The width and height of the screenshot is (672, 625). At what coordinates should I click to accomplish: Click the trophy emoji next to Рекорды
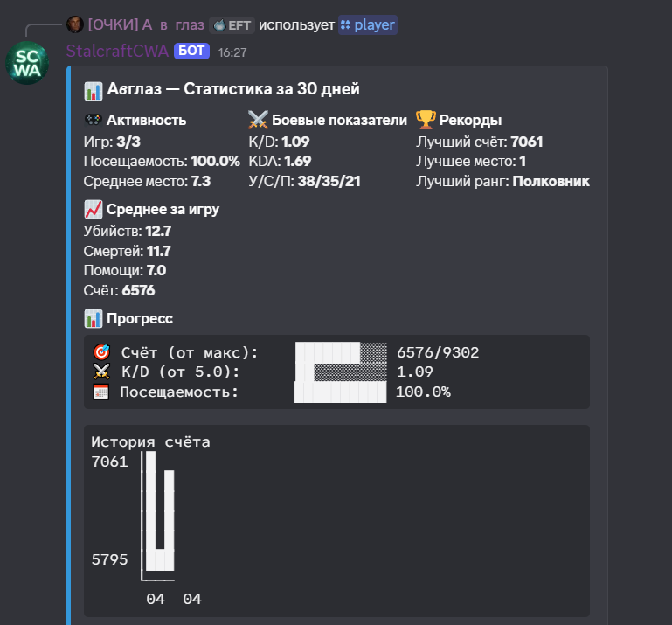[426, 121]
